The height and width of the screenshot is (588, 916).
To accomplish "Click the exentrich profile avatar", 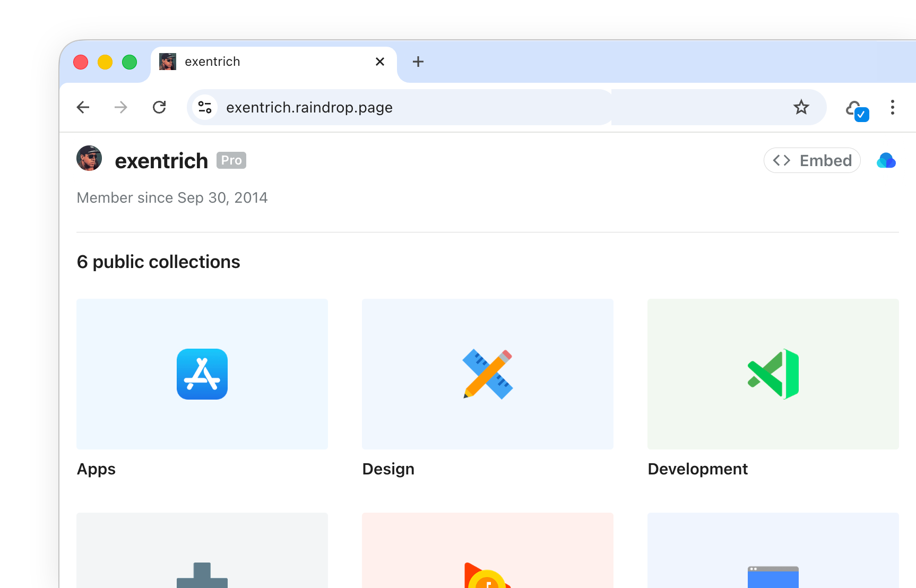I will 89,158.
